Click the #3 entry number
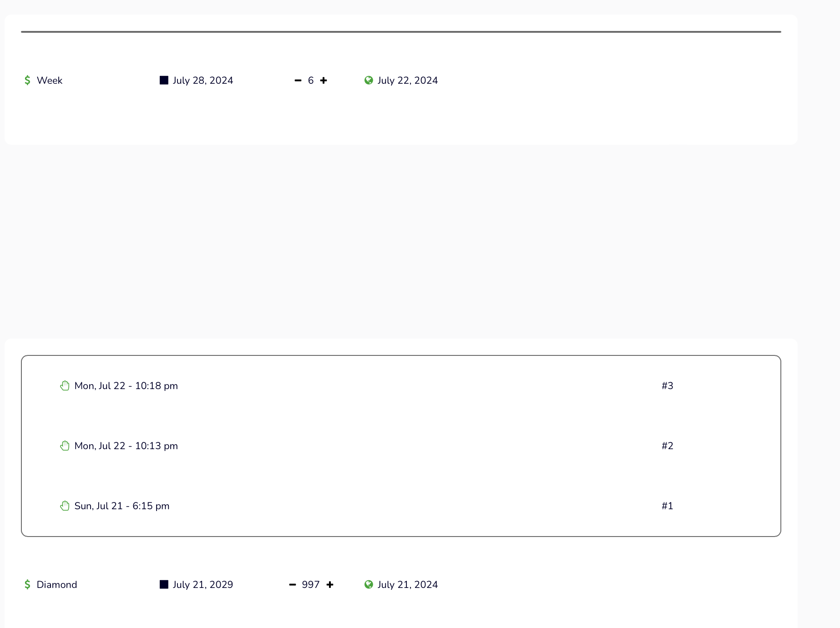The height and width of the screenshot is (628, 840). [x=667, y=386]
